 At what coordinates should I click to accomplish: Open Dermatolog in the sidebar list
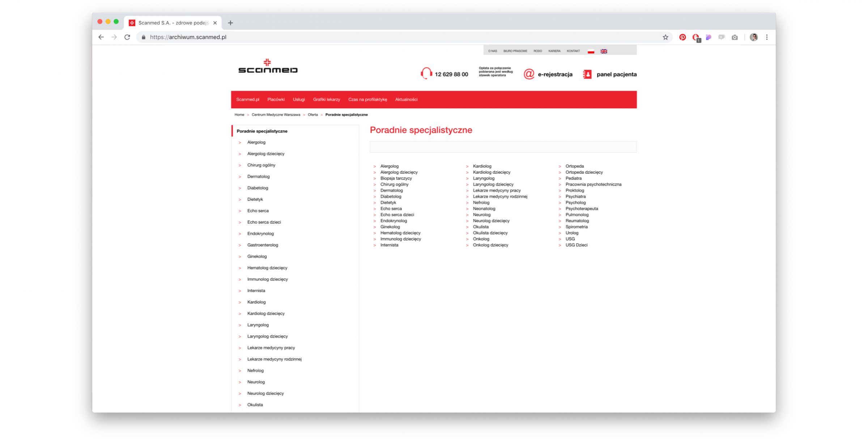point(258,177)
